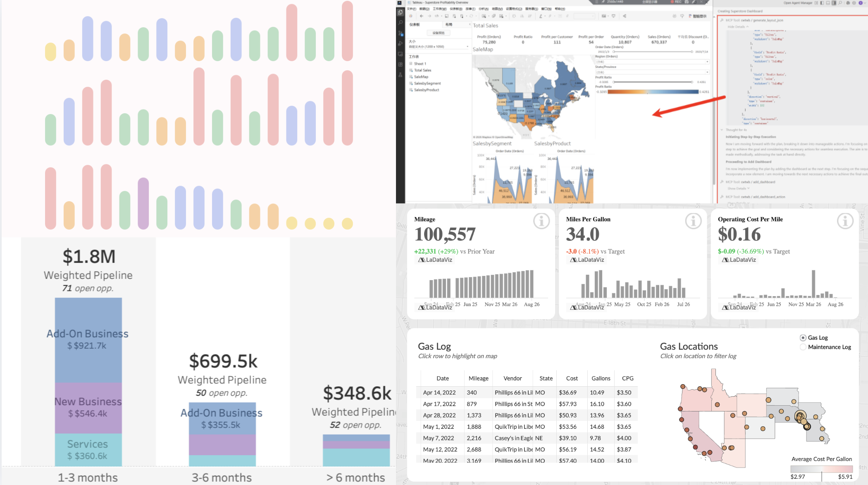
Task: Select the Gas Log radio button
Action: click(x=803, y=338)
